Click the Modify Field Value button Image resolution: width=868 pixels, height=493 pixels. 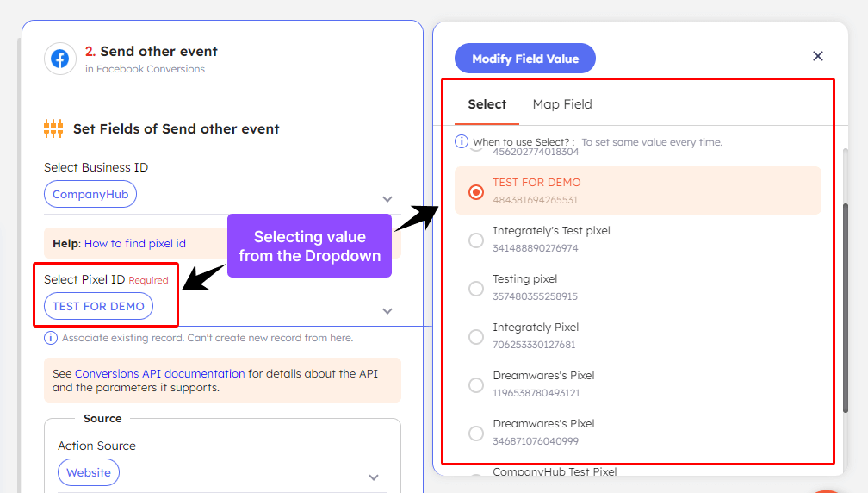[x=525, y=59]
